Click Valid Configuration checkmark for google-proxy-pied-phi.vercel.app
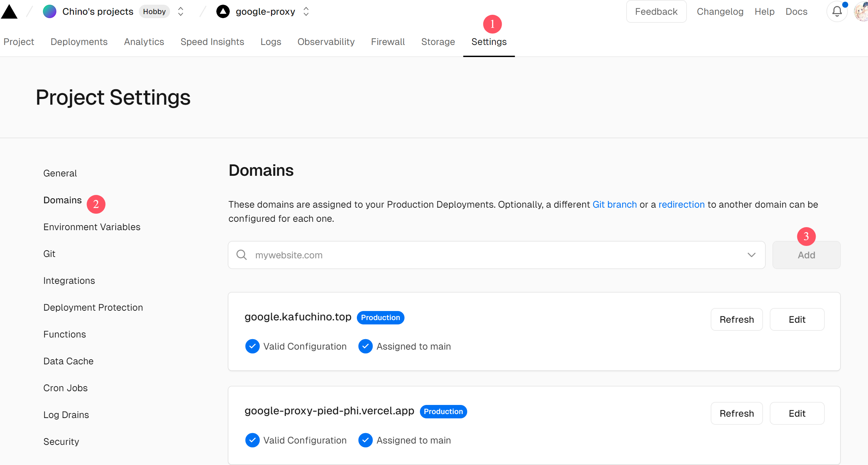Viewport: 868px width, 465px height. (x=252, y=441)
